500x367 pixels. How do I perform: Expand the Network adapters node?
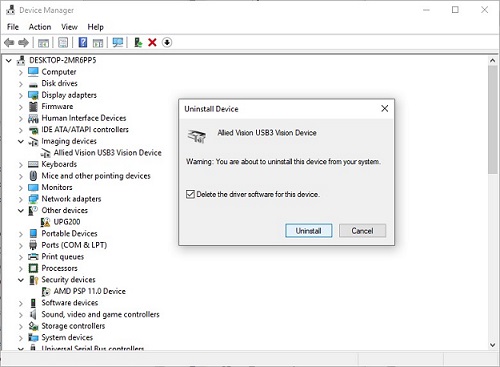(x=21, y=199)
